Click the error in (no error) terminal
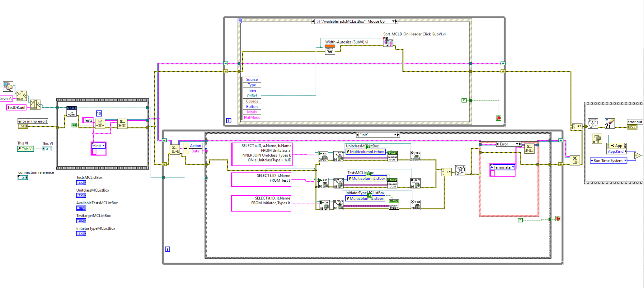The height and width of the screenshot is (288, 644). (x=23, y=126)
